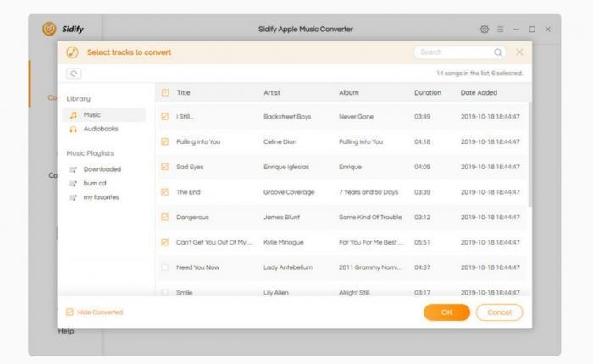Click the Sad Eyes title text

point(190,167)
